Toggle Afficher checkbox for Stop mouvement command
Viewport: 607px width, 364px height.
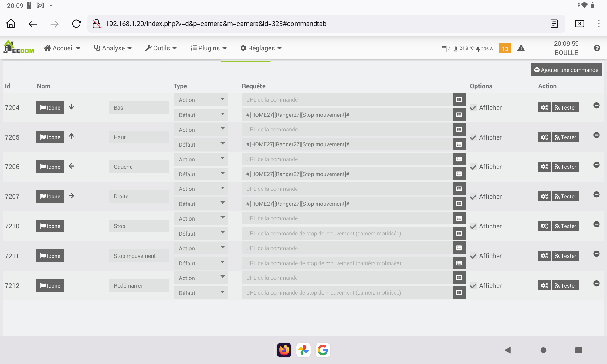[473, 256]
